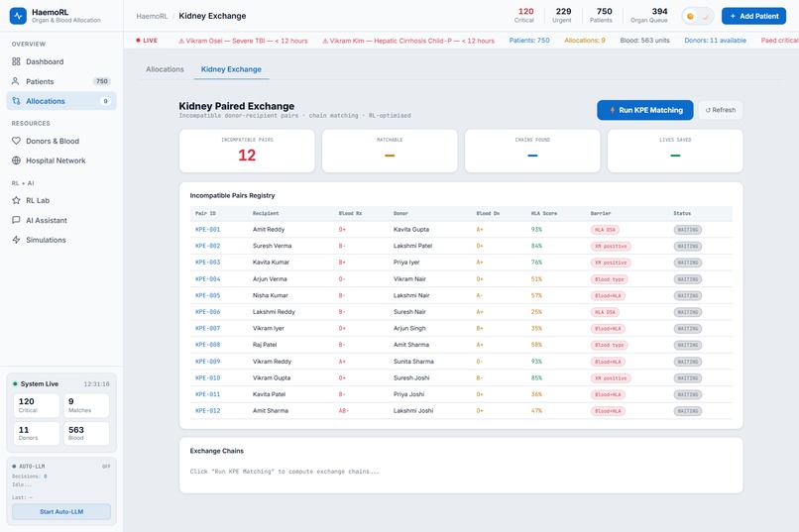Click the Hospital Network globe icon

coord(16,160)
